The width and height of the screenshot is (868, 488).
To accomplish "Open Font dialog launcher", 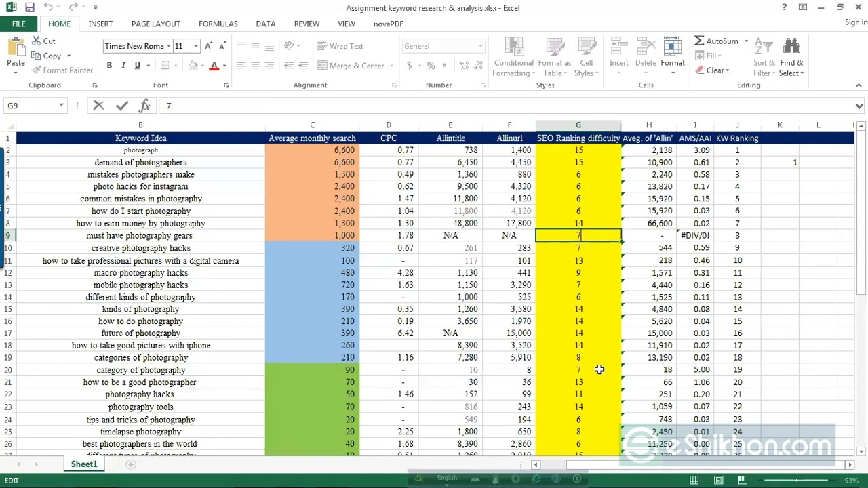I will tap(226, 85).
